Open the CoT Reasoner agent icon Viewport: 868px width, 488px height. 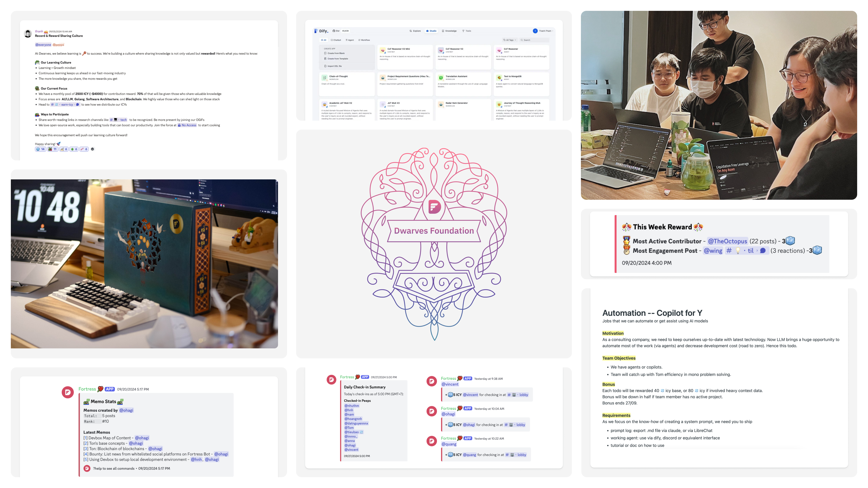pos(499,50)
